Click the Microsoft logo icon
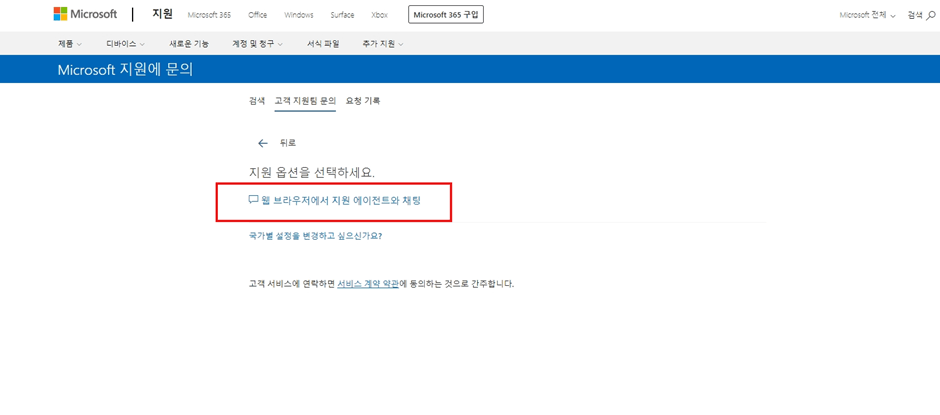Viewport: 940px width, 415px height. click(x=60, y=14)
